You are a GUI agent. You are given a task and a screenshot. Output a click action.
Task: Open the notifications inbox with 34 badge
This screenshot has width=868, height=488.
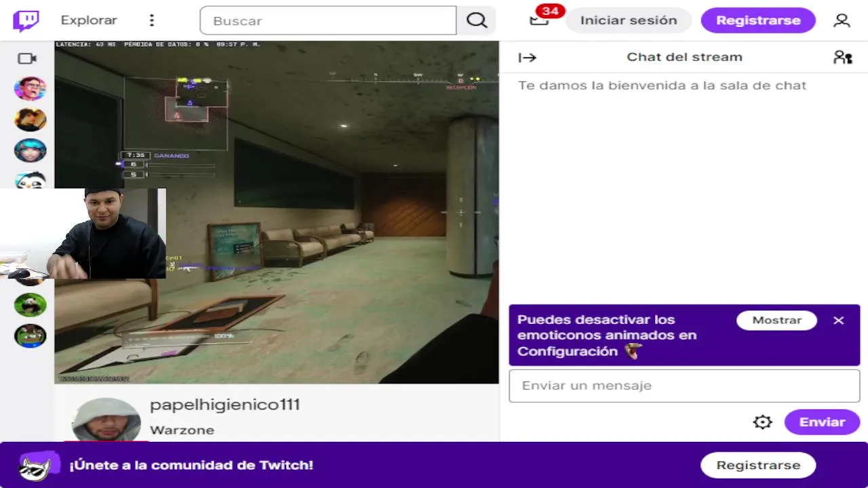click(540, 20)
